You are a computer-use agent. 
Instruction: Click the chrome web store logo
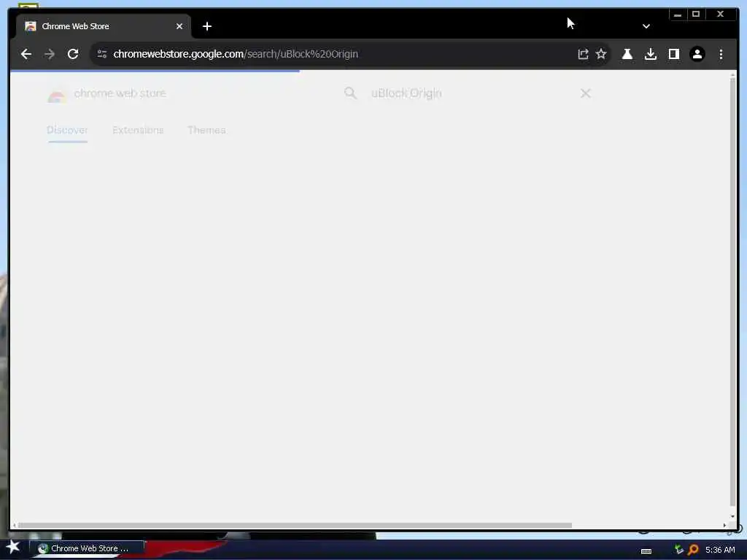click(107, 94)
